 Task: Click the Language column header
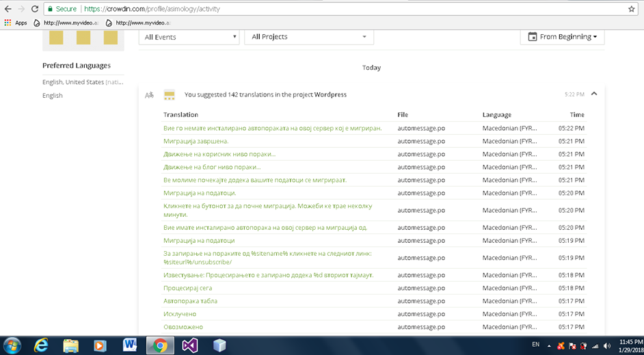coord(497,115)
